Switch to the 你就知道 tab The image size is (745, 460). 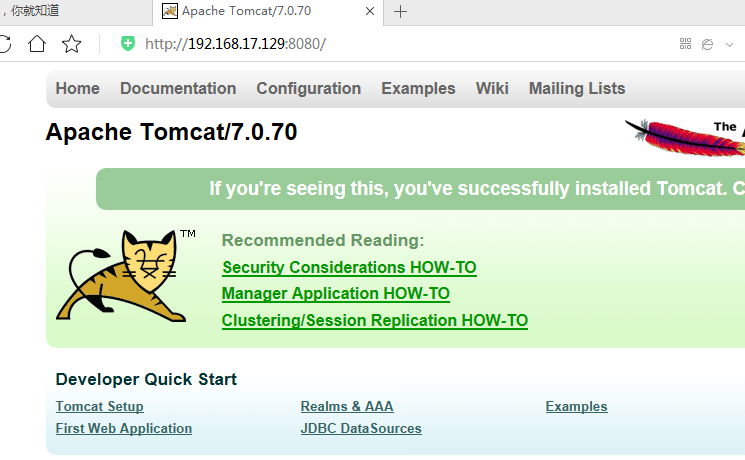tap(74, 11)
